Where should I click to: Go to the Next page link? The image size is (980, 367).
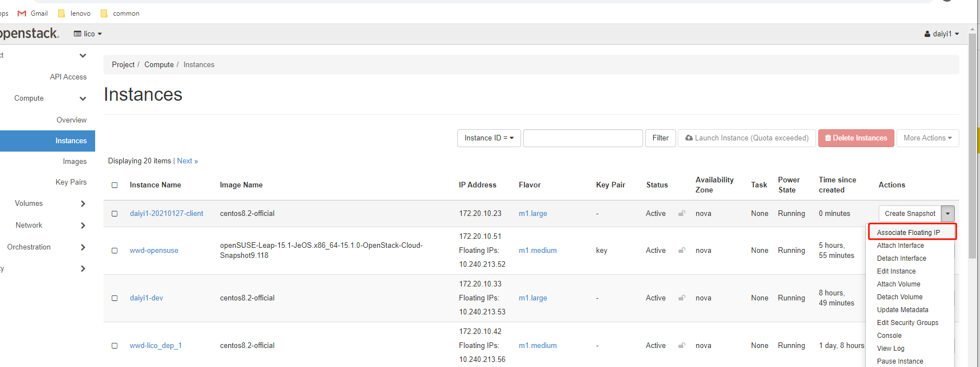pos(187,161)
